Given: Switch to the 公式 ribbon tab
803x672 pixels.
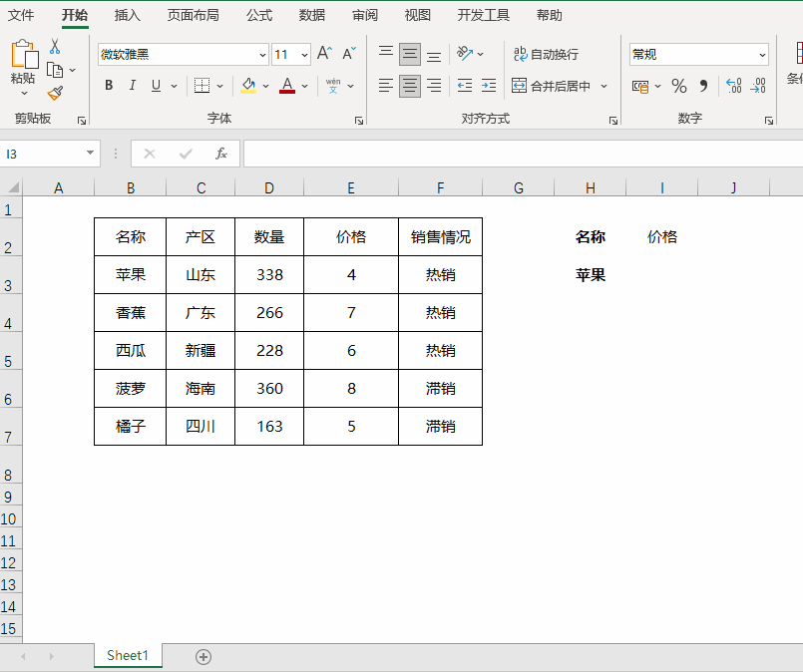Looking at the screenshot, I should click(259, 15).
